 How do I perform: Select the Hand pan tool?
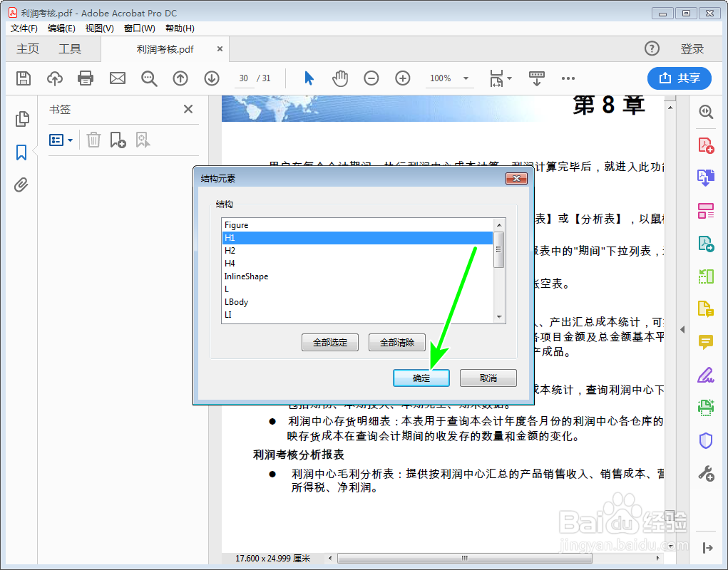tap(340, 78)
